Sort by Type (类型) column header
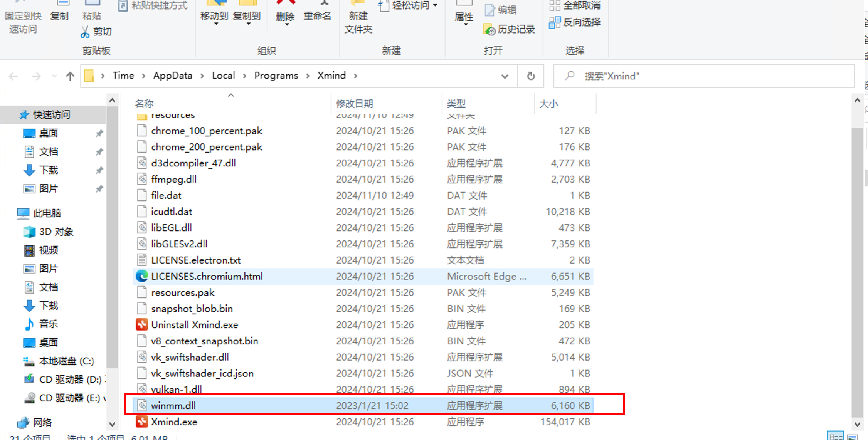Screen dimensions: 868x440 pos(488,103)
